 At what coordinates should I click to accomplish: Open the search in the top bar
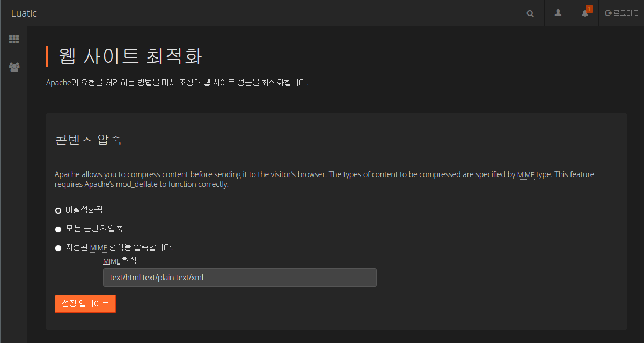(530, 13)
